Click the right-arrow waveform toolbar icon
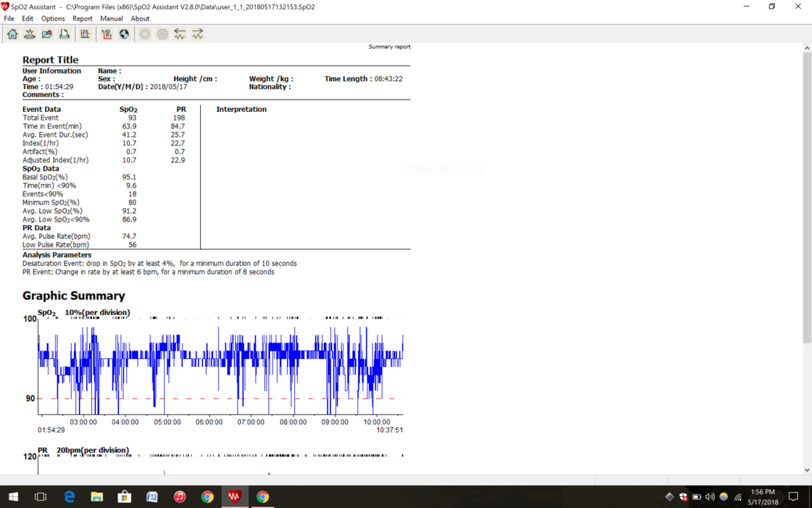Image resolution: width=812 pixels, height=508 pixels. [x=197, y=34]
